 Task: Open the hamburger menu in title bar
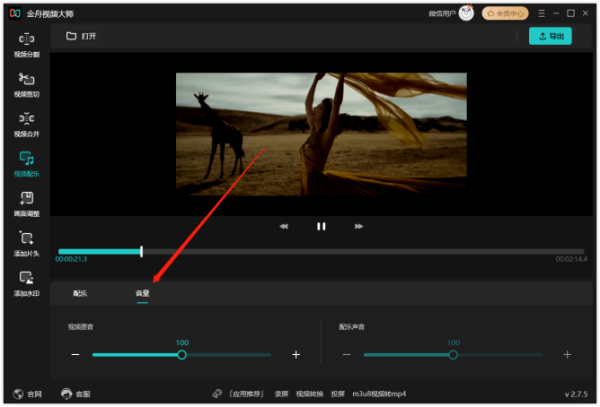[x=541, y=14]
